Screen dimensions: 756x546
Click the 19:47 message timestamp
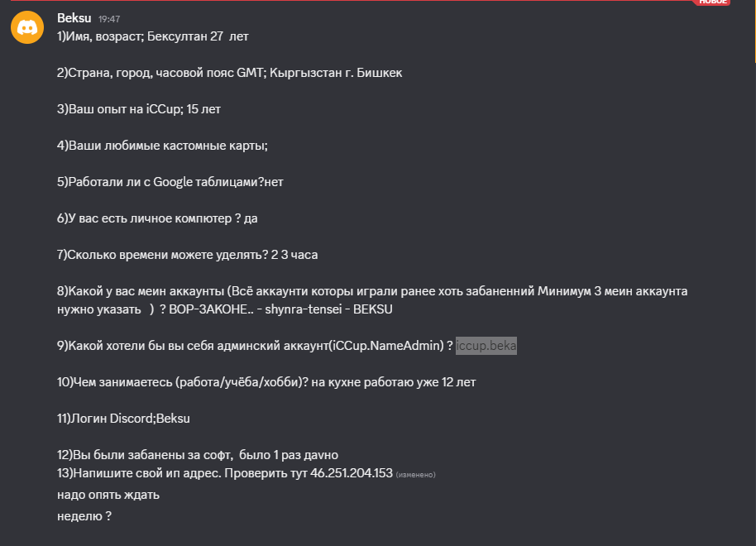(108, 18)
